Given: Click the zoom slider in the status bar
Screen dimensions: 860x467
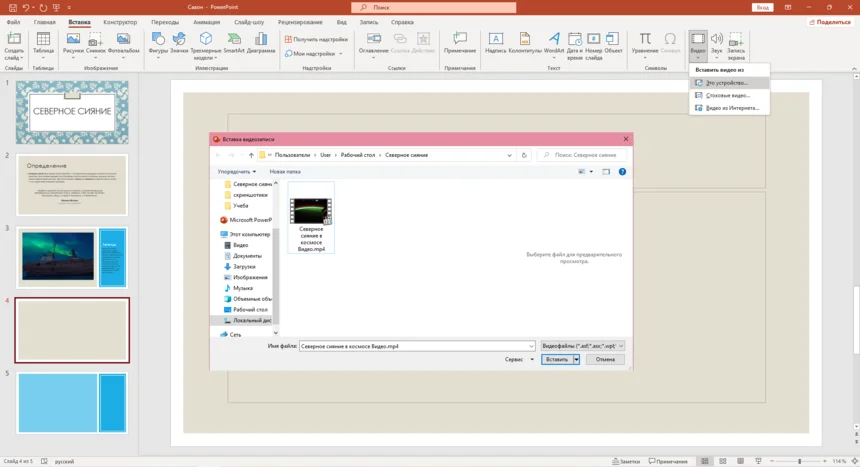Looking at the screenshot, I should 799,461.
